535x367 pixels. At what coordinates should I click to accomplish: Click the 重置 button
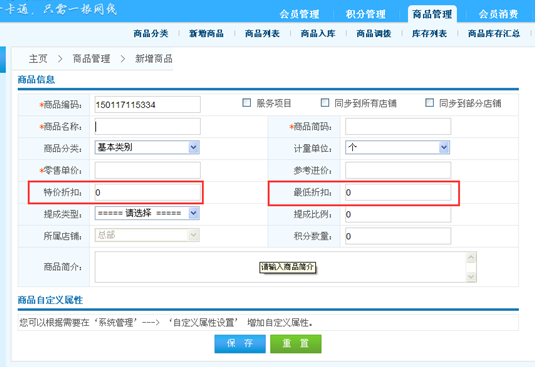295,343
